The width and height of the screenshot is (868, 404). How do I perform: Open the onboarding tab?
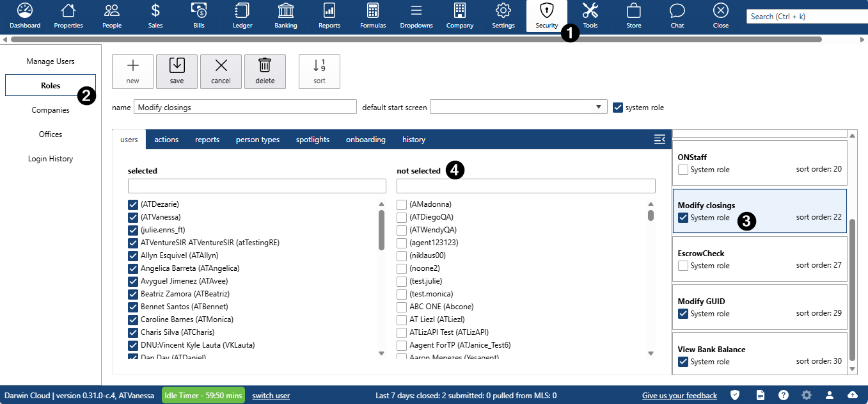[x=365, y=140]
